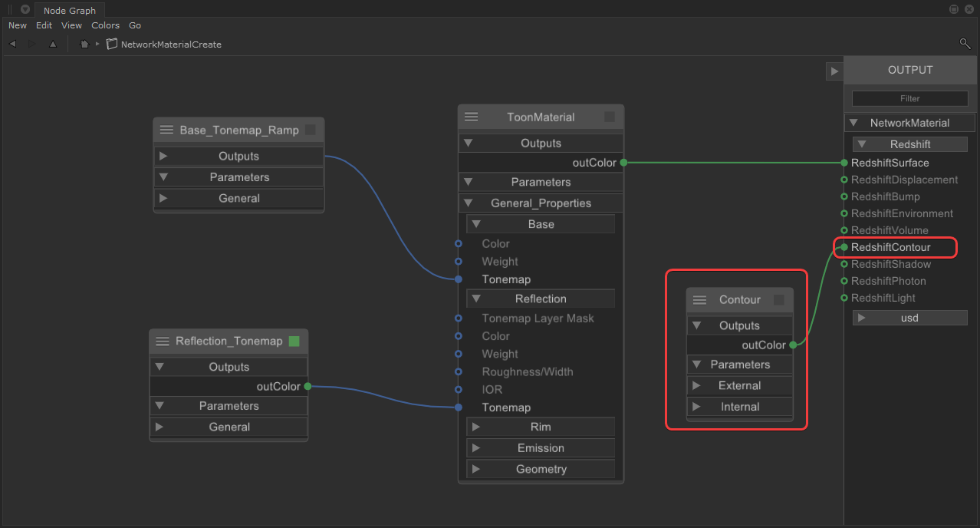Screen dimensions: 980x528
Task: Open the Edit menu
Action: [44, 25]
